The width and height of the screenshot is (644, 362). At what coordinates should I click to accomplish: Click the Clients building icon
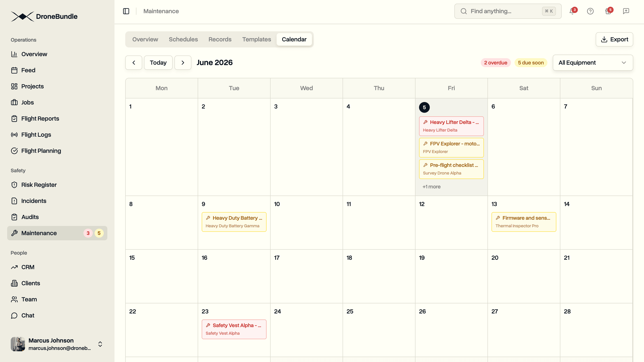14,283
